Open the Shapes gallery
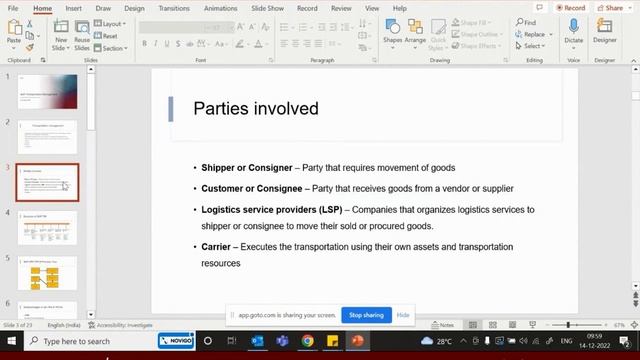This screenshot has width=640, height=360. [x=393, y=34]
